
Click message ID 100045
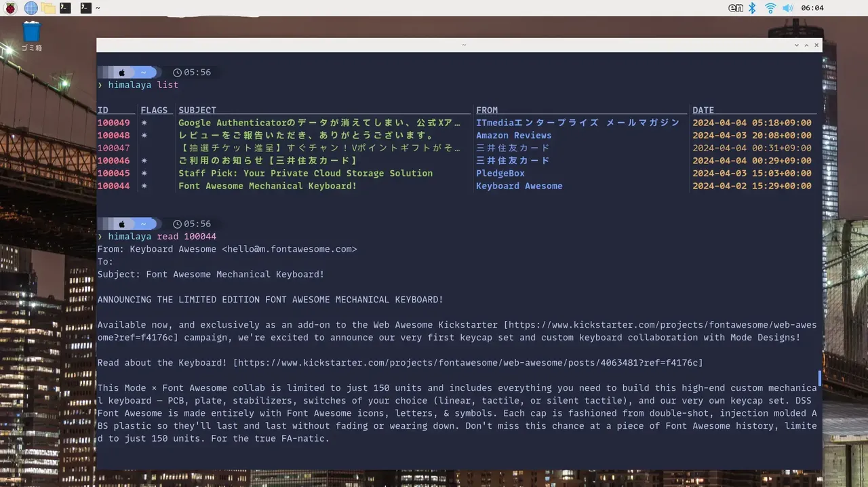click(113, 174)
